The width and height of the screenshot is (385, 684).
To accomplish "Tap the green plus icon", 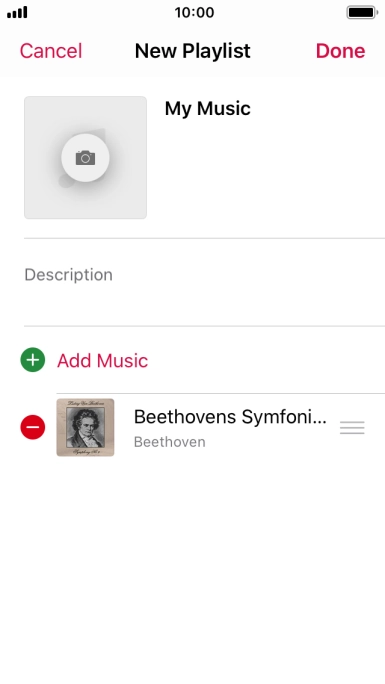I will coord(33,360).
